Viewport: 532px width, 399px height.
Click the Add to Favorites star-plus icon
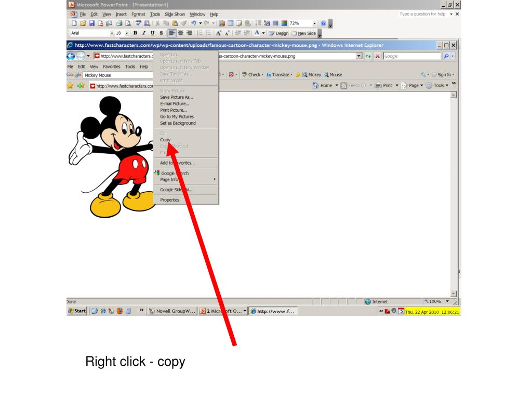pyautogui.click(x=81, y=86)
